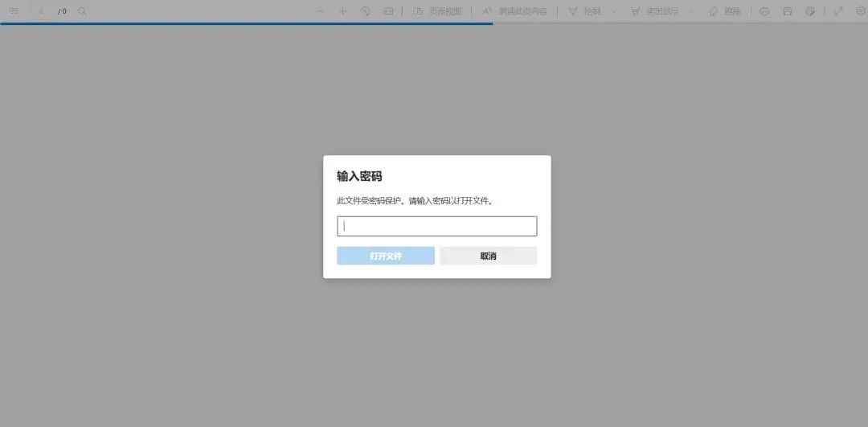Click the rotate page icon
868x427 pixels.
pos(366,11)
